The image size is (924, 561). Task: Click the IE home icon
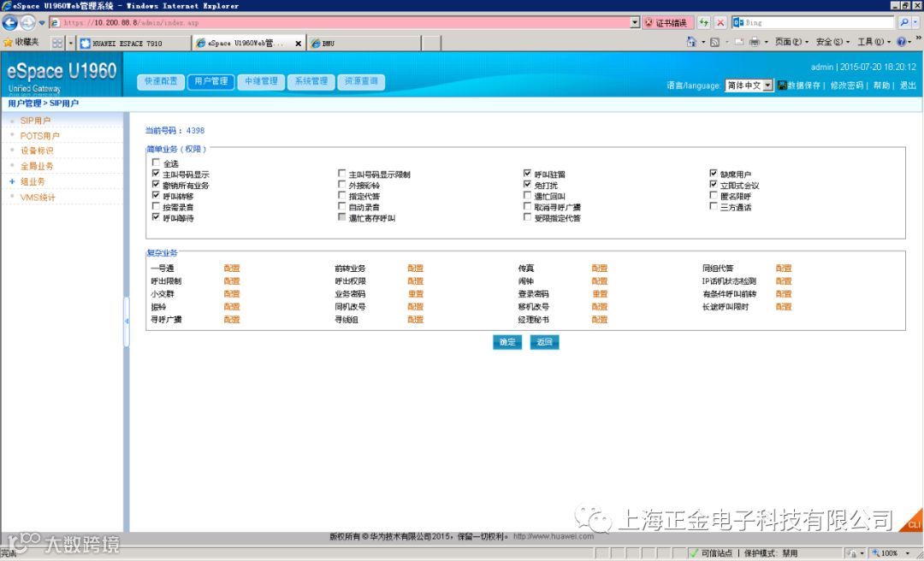[692, 42]
